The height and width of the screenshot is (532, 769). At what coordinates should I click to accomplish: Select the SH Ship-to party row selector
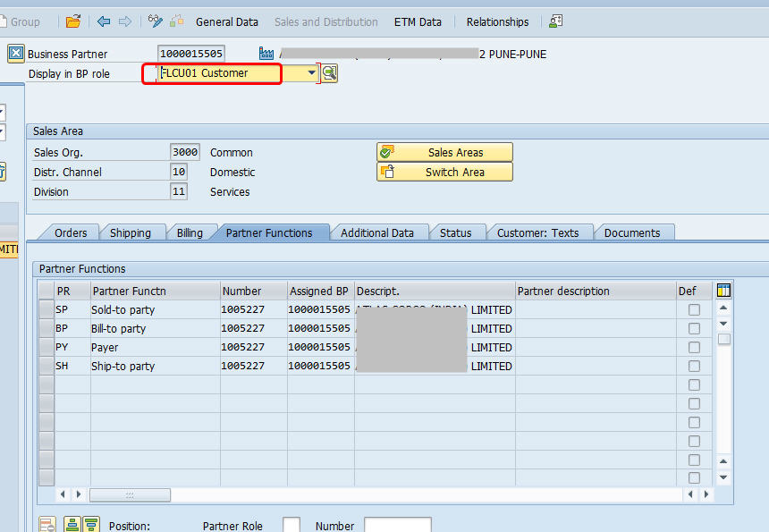coord(46,366)
